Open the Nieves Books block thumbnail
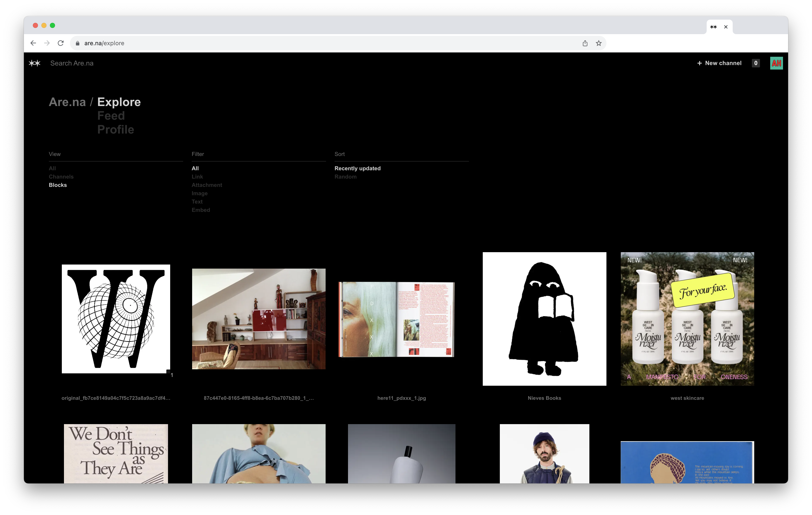The height and width of the screenshot is (515, 812). click(544, 319)
